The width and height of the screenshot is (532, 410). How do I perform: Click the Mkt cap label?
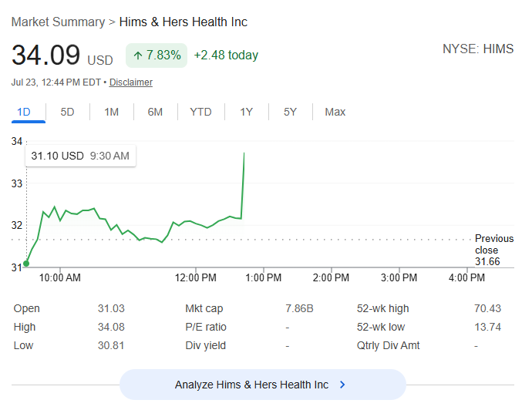[204, 308]
